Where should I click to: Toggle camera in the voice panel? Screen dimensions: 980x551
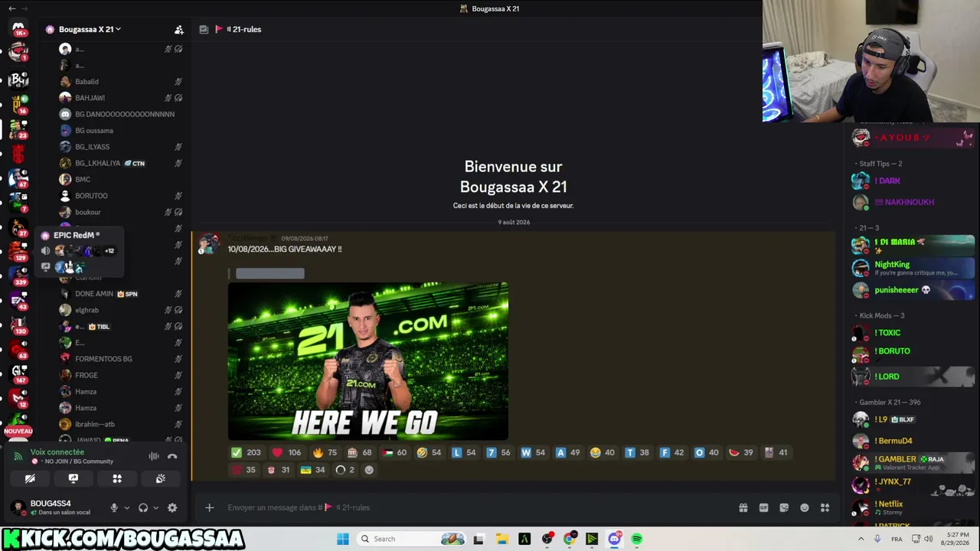tap(30, 478)
